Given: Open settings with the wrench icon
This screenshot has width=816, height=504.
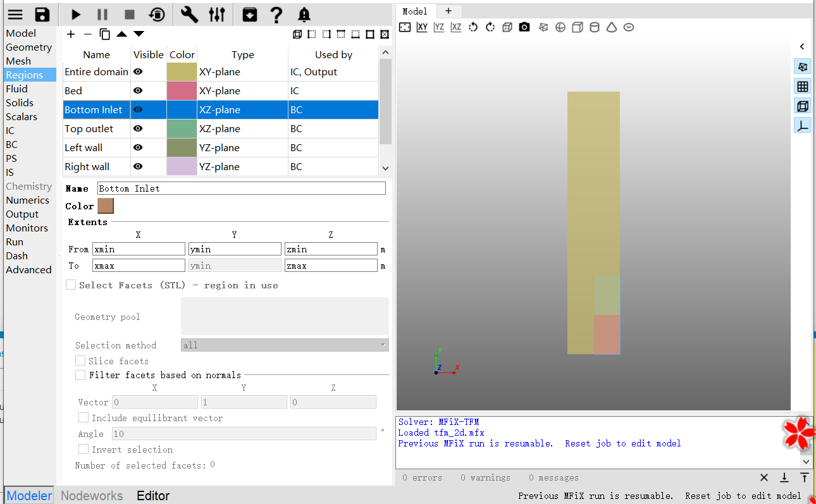Looking at the screenshot, I should (x=189, y=15).
